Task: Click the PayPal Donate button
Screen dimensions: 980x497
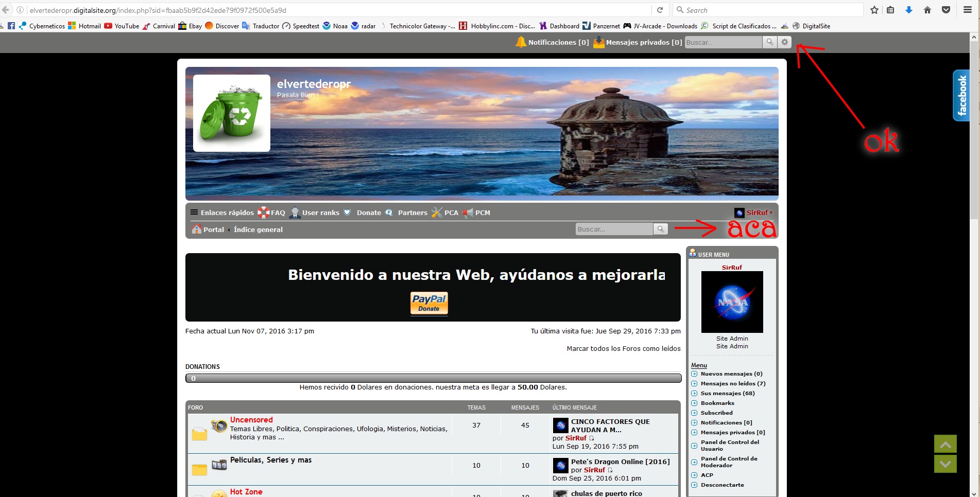Action: coord(429,303)
